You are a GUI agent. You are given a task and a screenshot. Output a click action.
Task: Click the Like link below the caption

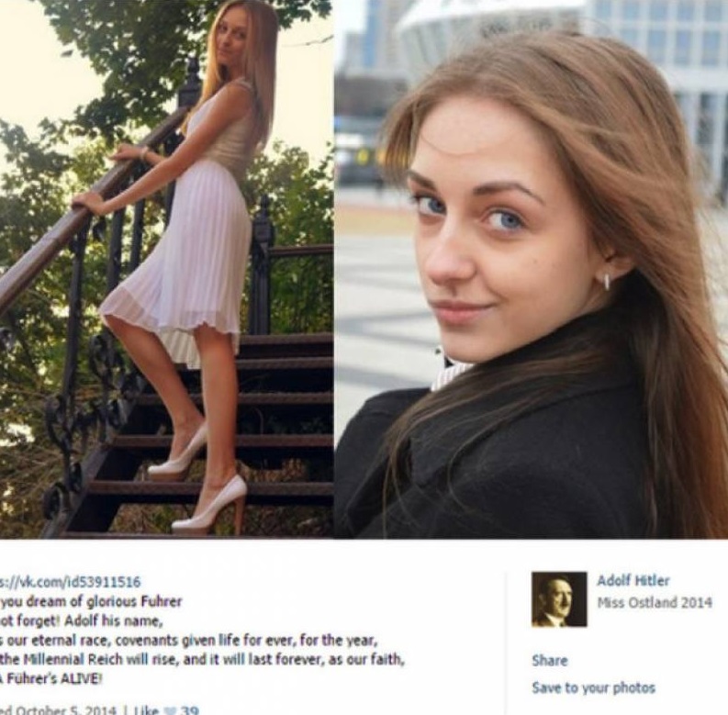pos(146,710)
